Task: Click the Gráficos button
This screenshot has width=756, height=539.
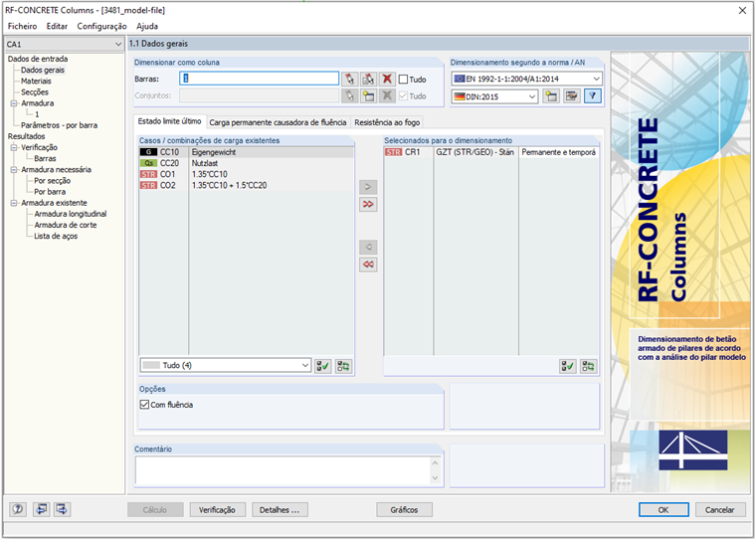Action: coord(404,509)
